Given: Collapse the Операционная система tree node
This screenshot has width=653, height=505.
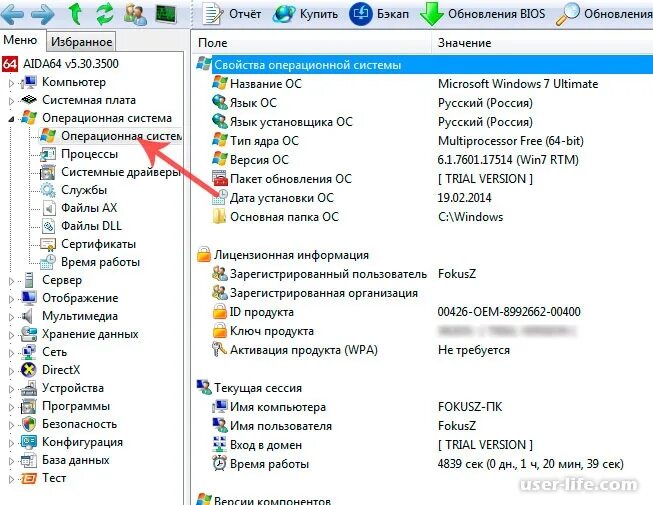Looking at the screenshot, I should point(11,119).
